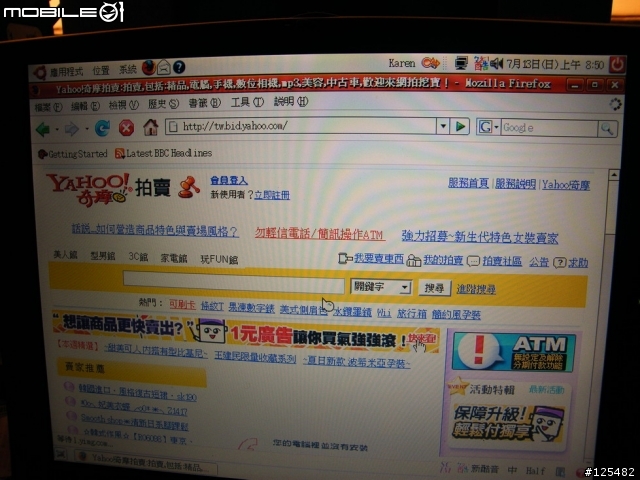Screen dimensions: 640x480
Task: Click the auction keyword search input field
Action: (x=234, y=282)
